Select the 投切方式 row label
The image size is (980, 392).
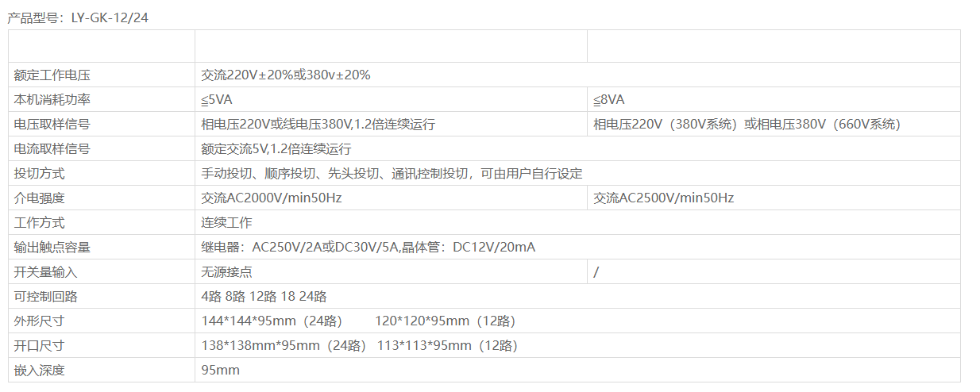[x=39, y=174]
